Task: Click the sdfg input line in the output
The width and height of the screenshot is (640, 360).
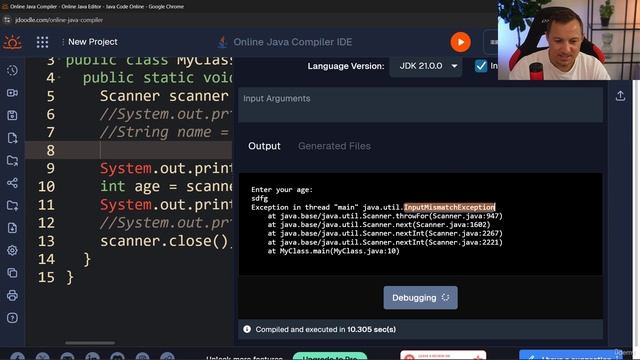Action: click(260, 198)
